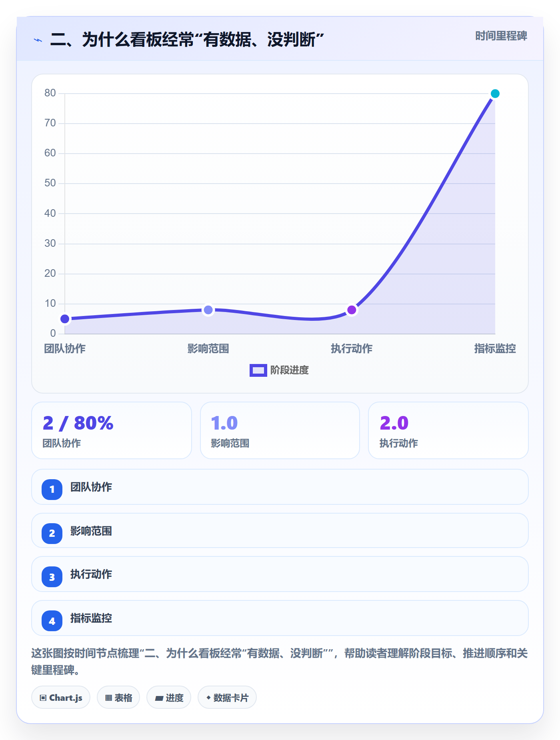Viewport: 560px width, 740px height.
Task: Click the section title 为什么看板经常“有数据、没判断”
Action: [x=187, y=40]
